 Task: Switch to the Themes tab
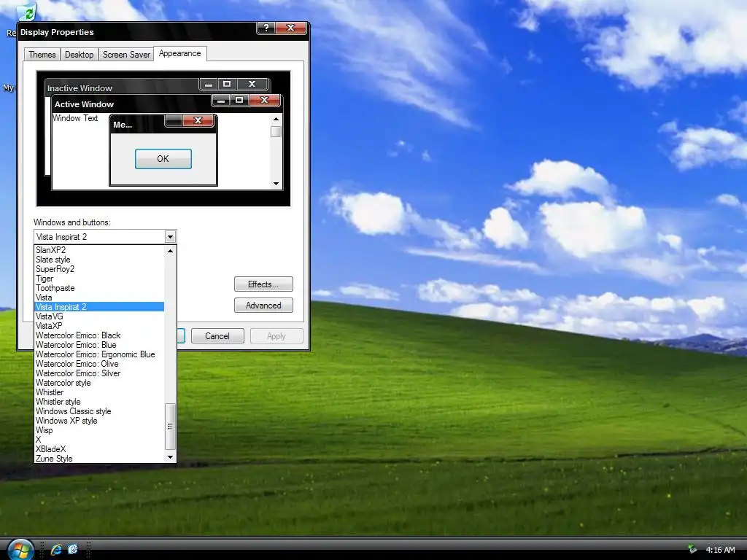(42, 55)
